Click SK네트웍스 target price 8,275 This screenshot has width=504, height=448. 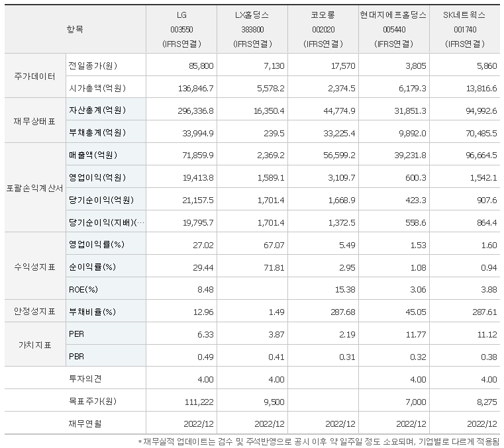pyautogui.click(x=487, y=402)
